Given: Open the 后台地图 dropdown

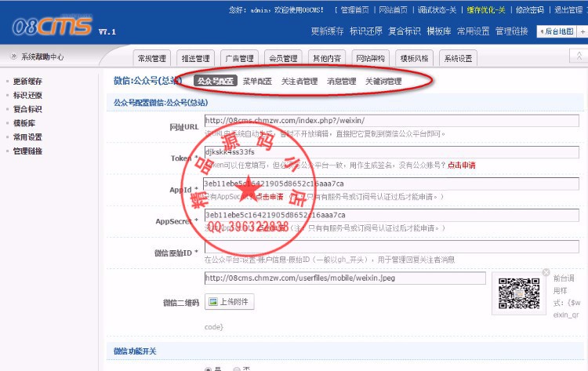Looking at the screenshot, I should pyautogui.click(x=557, y=32).
